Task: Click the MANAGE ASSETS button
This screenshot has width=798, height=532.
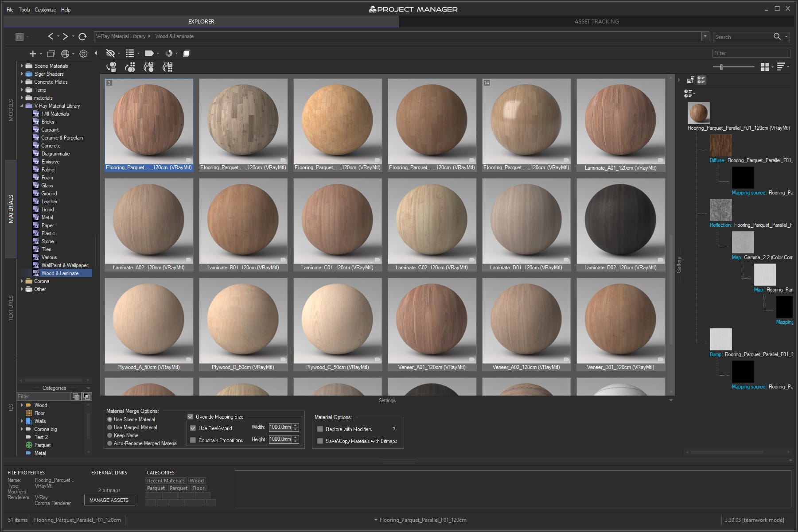Action: tap(109, 500)
